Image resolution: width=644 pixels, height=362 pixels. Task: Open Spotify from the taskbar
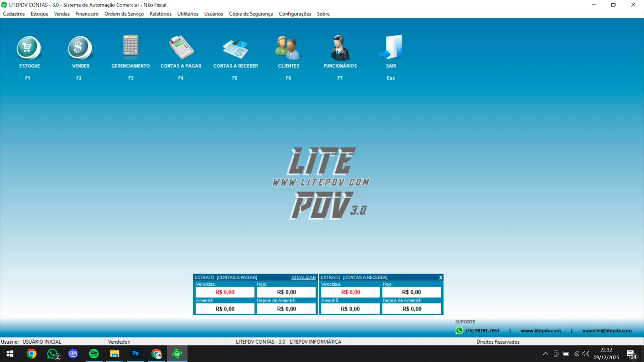(94, 354)
